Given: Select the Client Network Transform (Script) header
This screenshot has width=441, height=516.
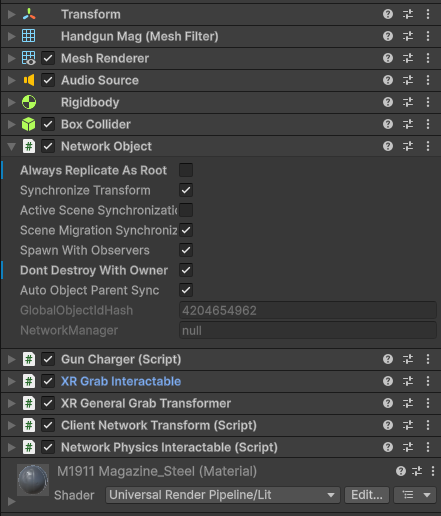Looking at the screenshot, I should (x=220, y=425).
